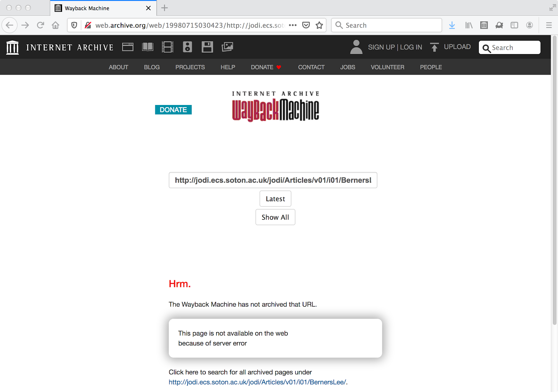Open the Texts book icon

coord(148,47)
